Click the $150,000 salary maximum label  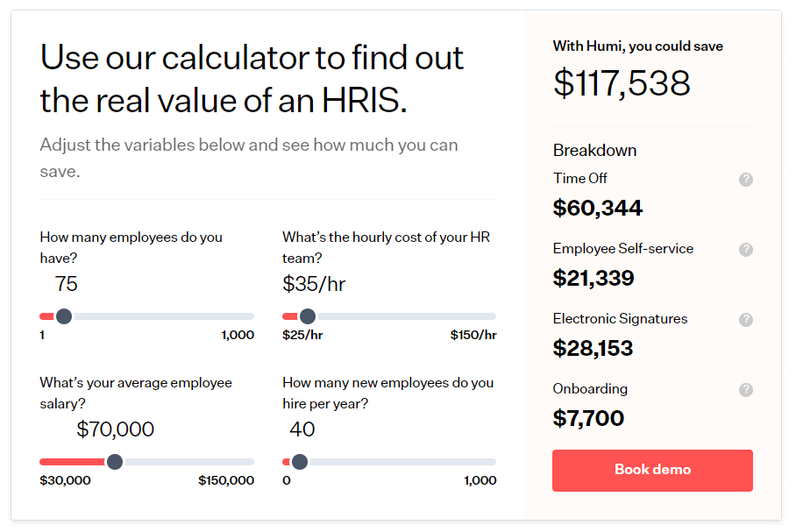click(228, 480)
